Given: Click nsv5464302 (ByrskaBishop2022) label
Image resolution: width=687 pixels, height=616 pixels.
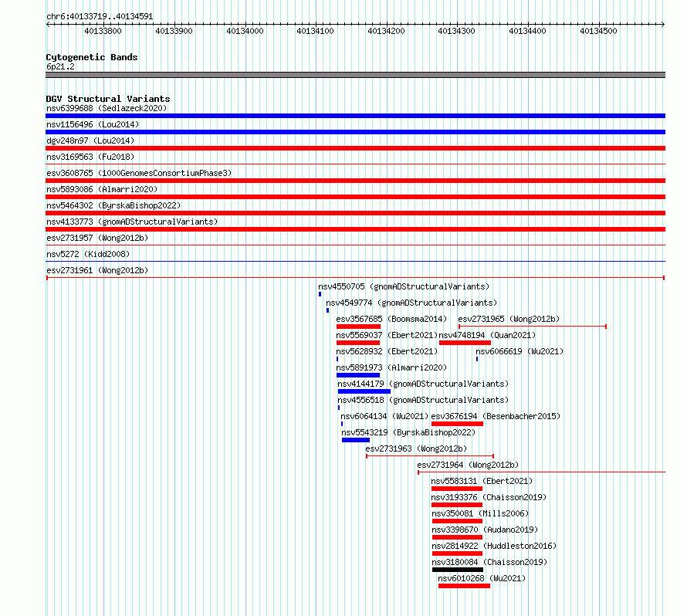Looking at the screenshot, I should [113, 205].
